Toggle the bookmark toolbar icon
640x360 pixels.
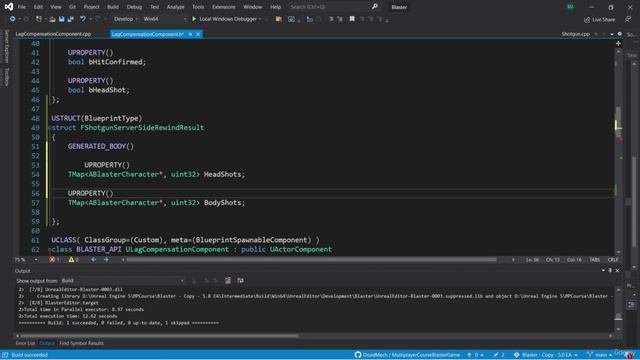click(352, 19)
